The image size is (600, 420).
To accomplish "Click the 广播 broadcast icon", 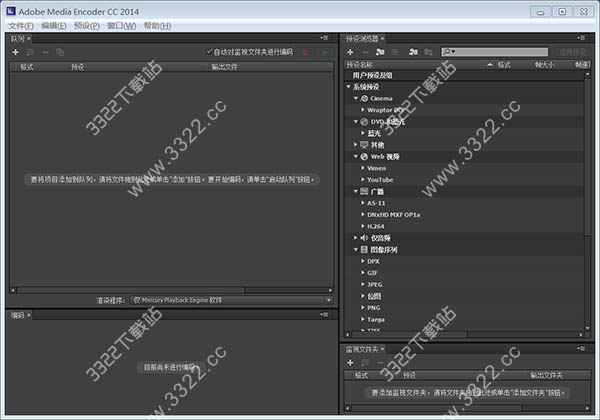I will click(364, 191).
